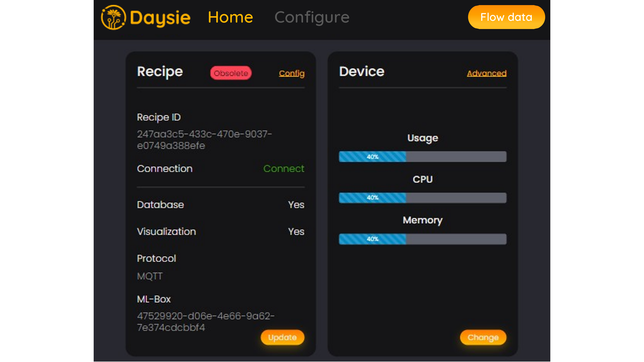Click the Visualization label
644x362 pixels.
tap(166, 232)
